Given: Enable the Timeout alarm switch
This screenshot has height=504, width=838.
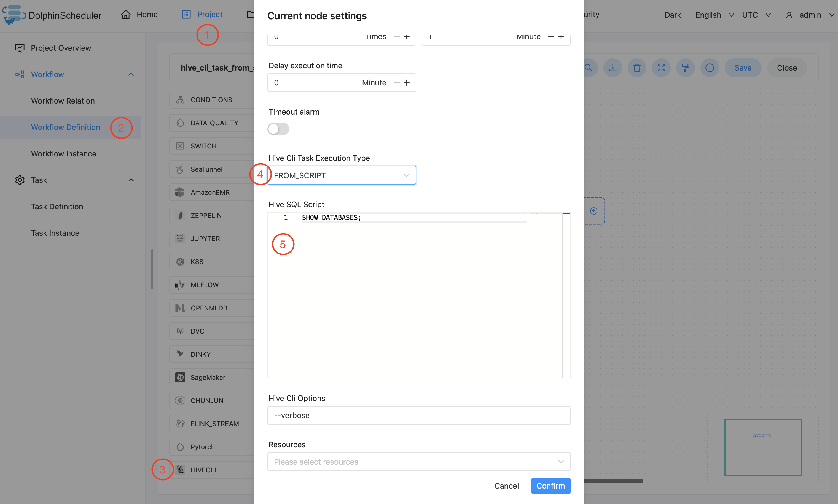Looking at the screenshot, I should point(278,129).
